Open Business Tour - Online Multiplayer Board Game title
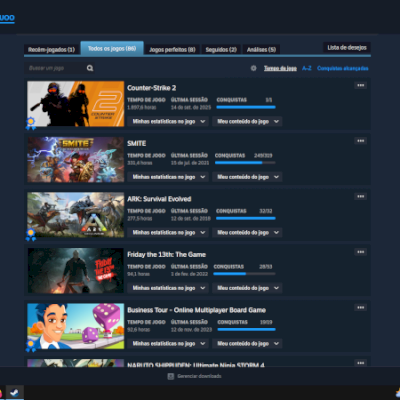400x400 pixels. point(196,310)
